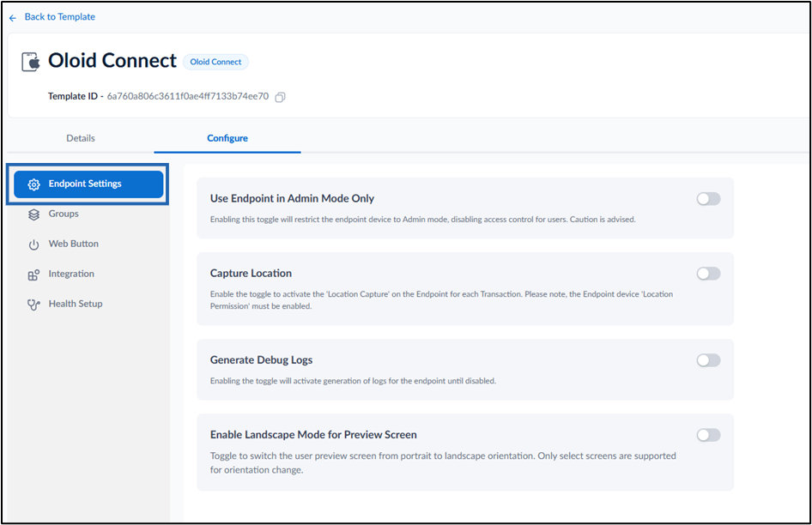Click 'Enable Landscape Mode for Preview Screen' heading
This screenshot has height=525, width=812.
point(313,434)
